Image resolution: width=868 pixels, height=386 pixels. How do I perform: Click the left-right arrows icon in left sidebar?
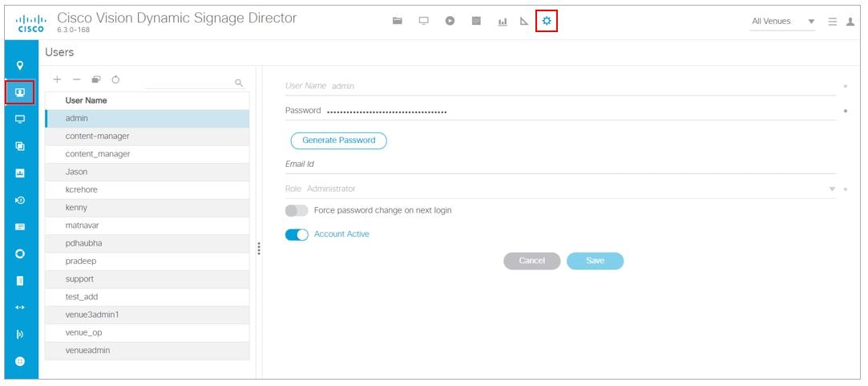pos(21,307)
